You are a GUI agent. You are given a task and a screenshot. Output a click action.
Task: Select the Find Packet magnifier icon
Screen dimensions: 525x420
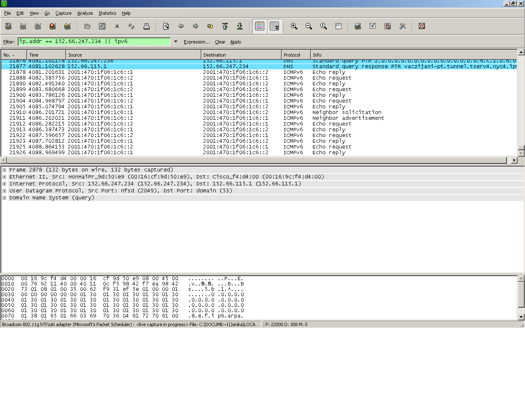pos(166,26)
